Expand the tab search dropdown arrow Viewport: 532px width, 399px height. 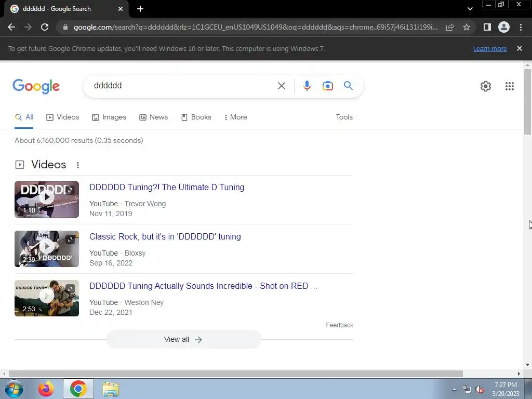point(470,9)
